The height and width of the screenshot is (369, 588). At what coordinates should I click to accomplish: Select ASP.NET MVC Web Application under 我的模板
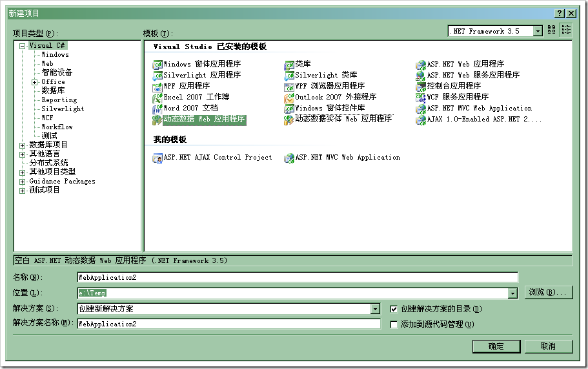point(289,158)
